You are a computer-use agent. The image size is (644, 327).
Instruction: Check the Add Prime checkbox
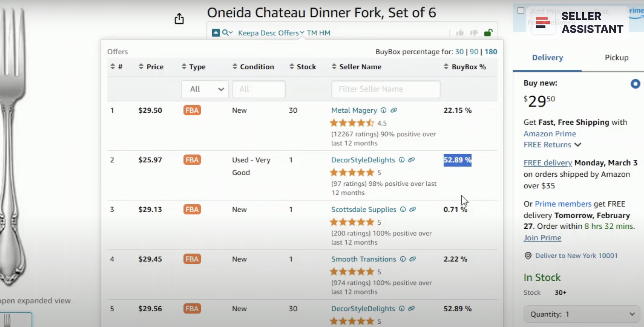(521, 10)
